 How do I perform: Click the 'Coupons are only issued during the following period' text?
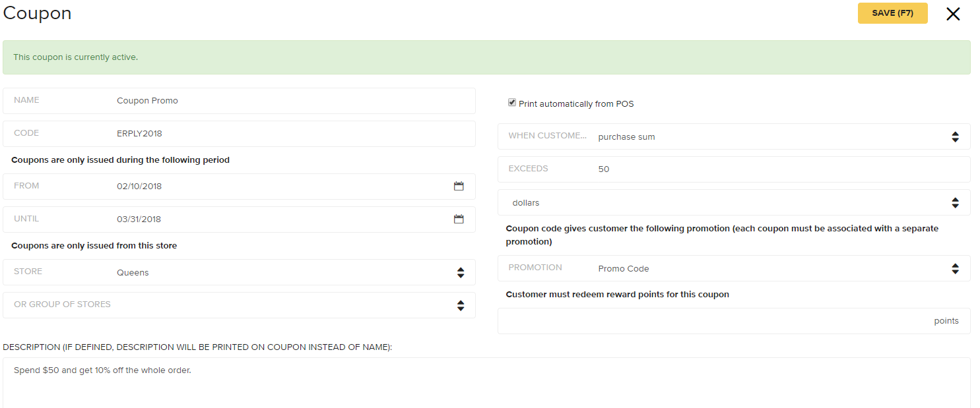pyautogui.click(x=121, y=160)
